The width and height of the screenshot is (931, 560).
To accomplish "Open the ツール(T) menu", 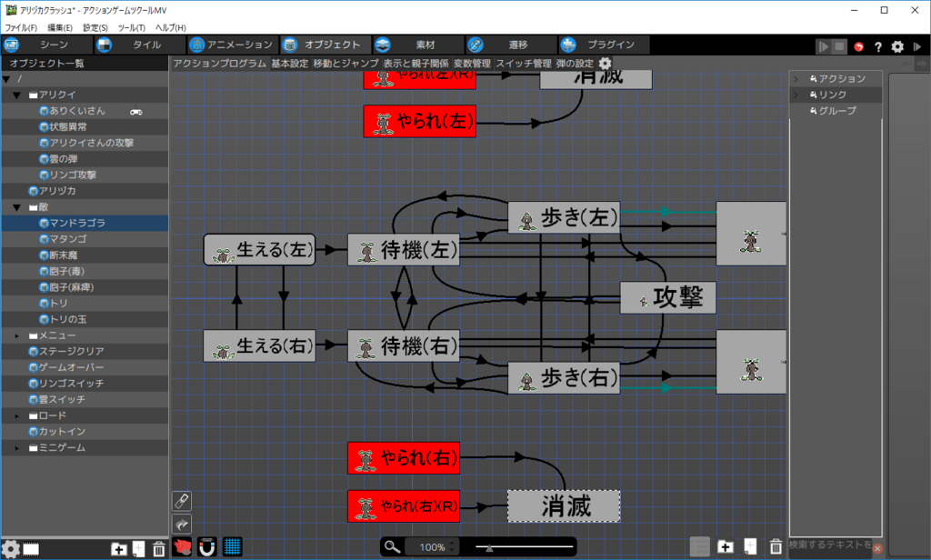I will [131, 27].
